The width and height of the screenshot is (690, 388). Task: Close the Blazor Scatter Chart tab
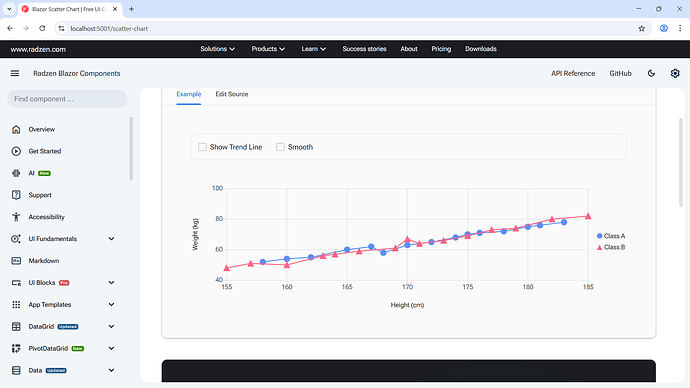tap(115, 9)
